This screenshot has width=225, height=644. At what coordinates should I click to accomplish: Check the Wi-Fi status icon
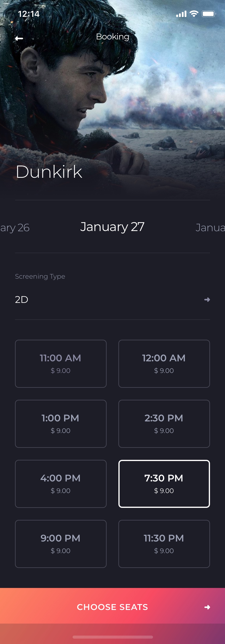click(x=194, y=14)
